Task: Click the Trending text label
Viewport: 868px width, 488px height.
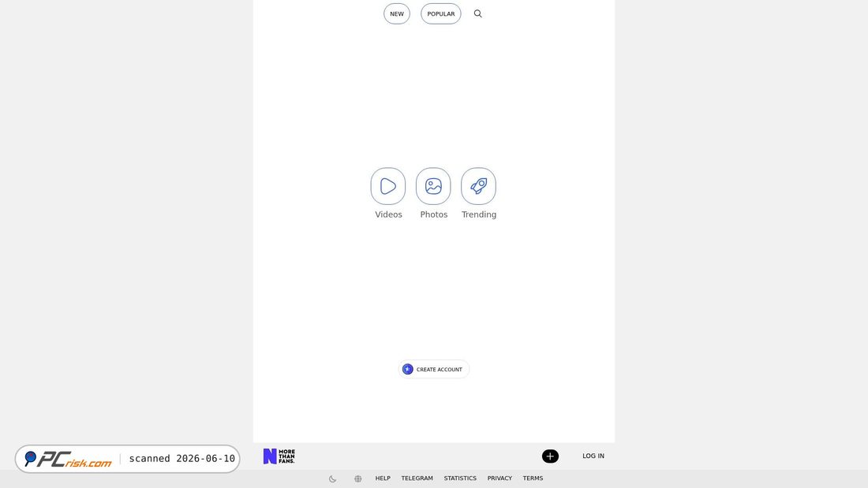Action: click(480, 214)
